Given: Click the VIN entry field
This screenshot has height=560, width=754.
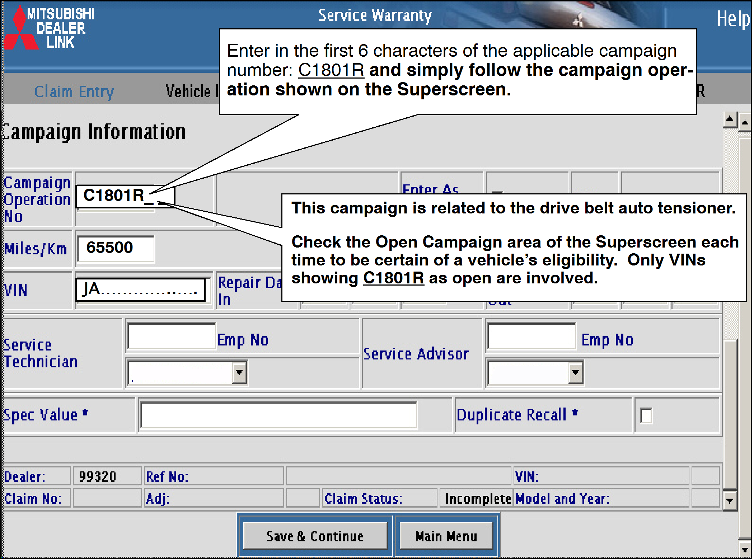Looking at the screenshot, I should pyautogui.click(x=140, y=290).
